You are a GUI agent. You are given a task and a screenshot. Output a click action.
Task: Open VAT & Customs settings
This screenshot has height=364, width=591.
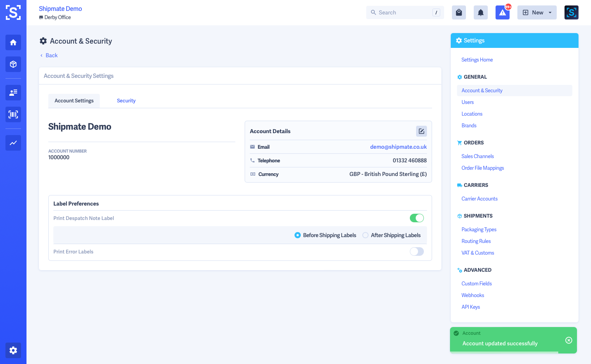coord(478,253)
